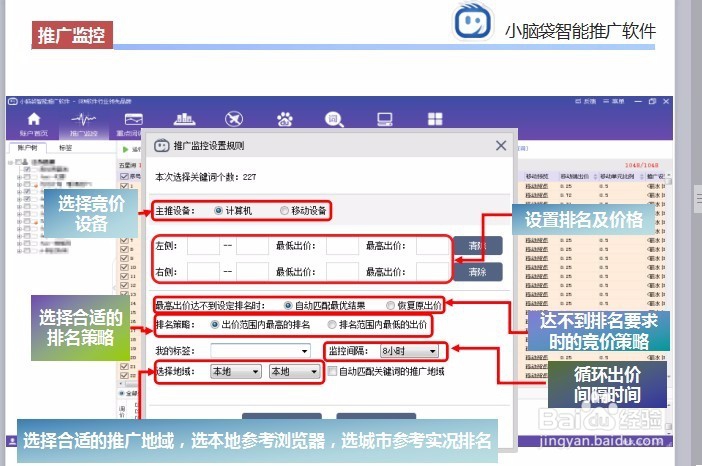Select 排名范围内最低的出价 strategy
The height and width of the screenshot is (466, 702).
pyautogui.click(x=332, y=325)
